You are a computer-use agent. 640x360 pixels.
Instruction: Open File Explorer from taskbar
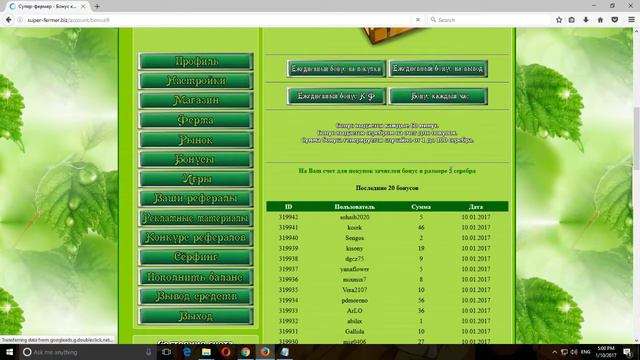coord(206,352)
